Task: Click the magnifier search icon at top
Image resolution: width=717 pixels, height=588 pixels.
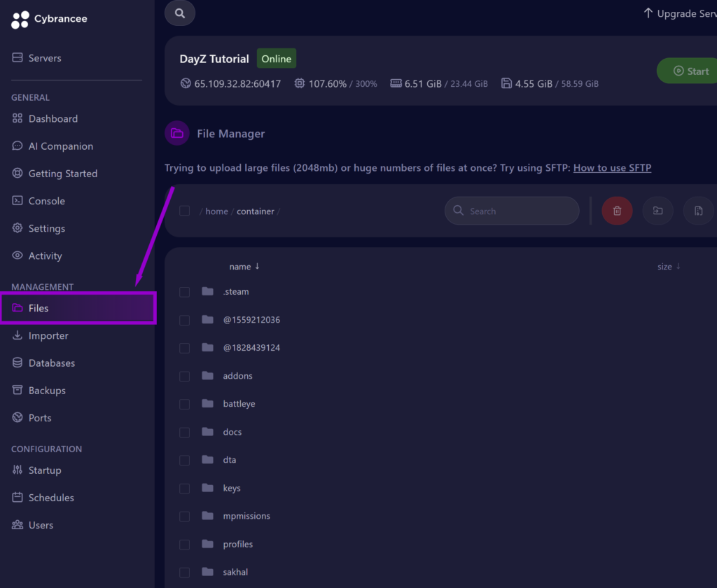Action: pos(180,13)
